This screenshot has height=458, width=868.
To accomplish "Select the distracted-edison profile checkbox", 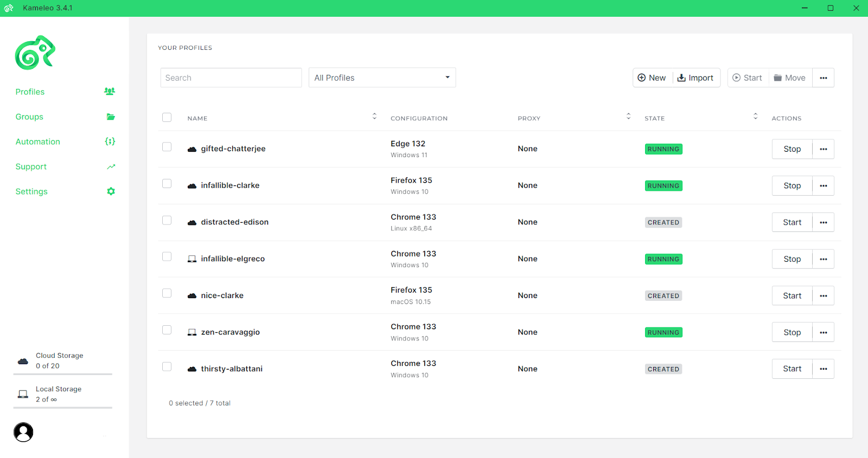I will point(167,221).
